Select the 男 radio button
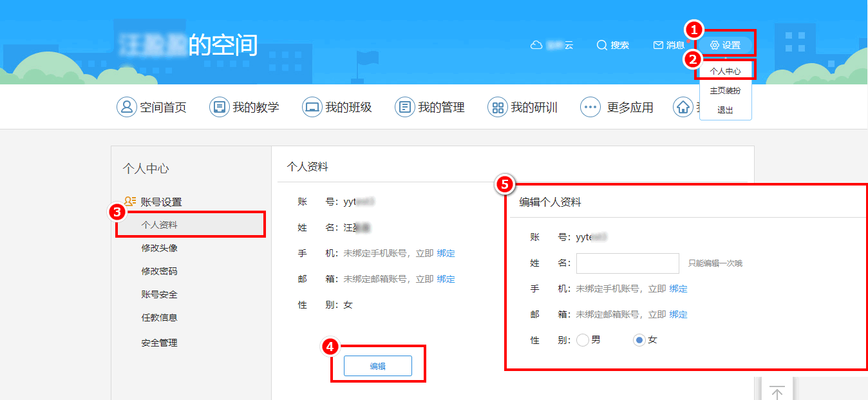868x400 pixels. click(x=583, y=340)
